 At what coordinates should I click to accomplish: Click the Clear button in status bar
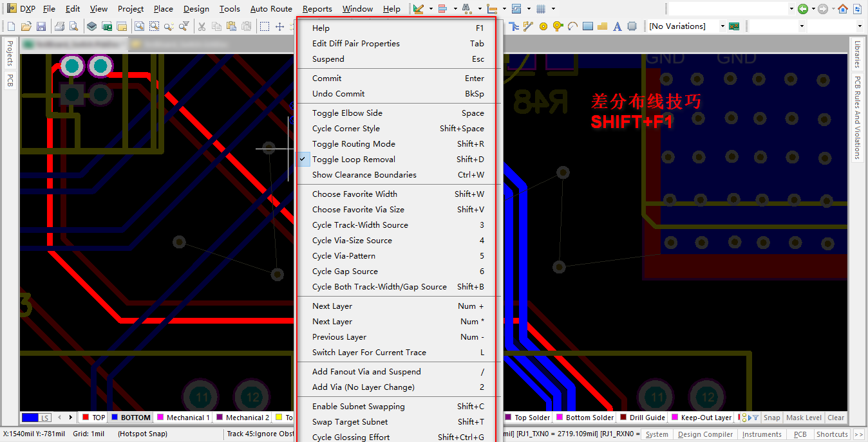coord(836,418)
